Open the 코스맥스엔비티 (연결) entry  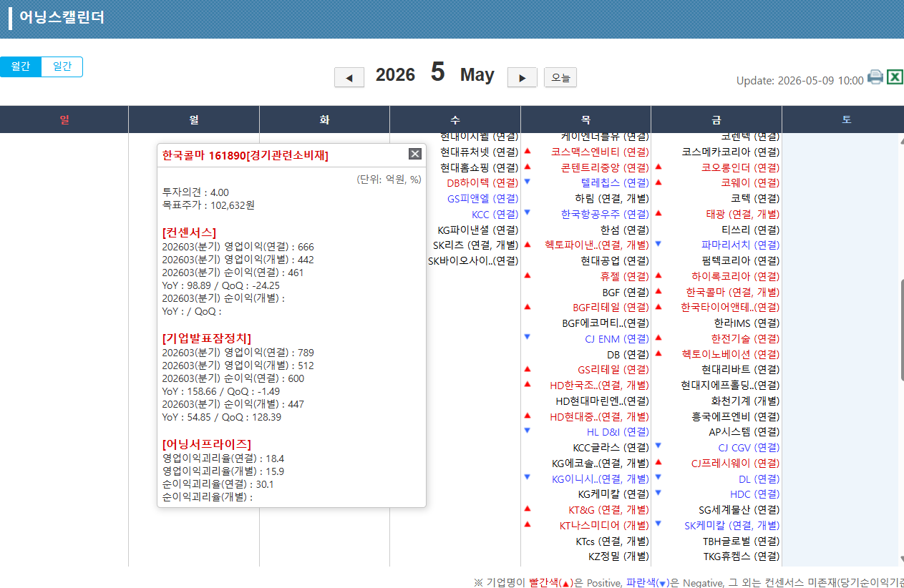click(x=600, y=152)
